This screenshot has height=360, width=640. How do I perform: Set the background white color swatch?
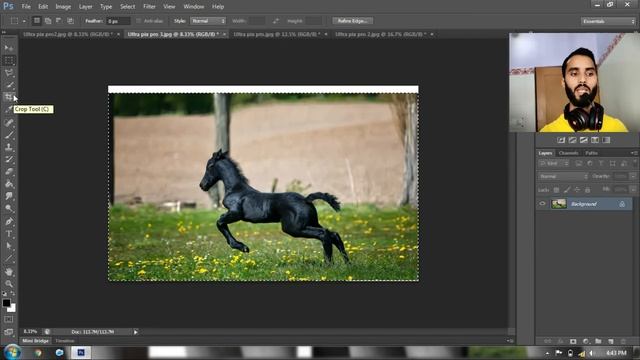[x=13, y=309]
